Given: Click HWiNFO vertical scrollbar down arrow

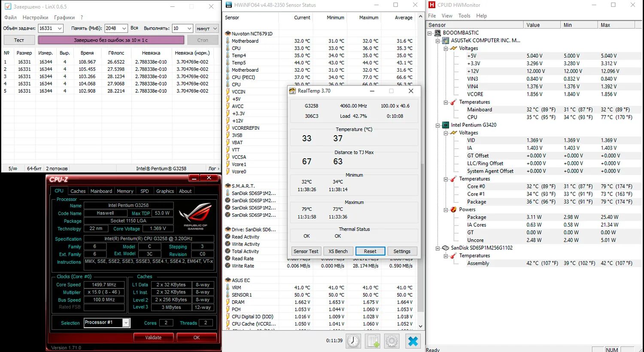Looking at the screenshot, I should (x=420, y=326).
